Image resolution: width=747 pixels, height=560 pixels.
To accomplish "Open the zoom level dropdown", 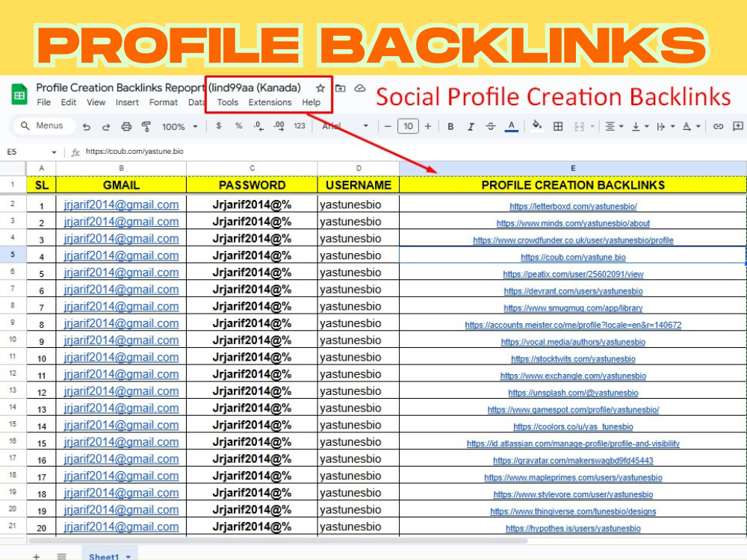I will tap(179, 125).
